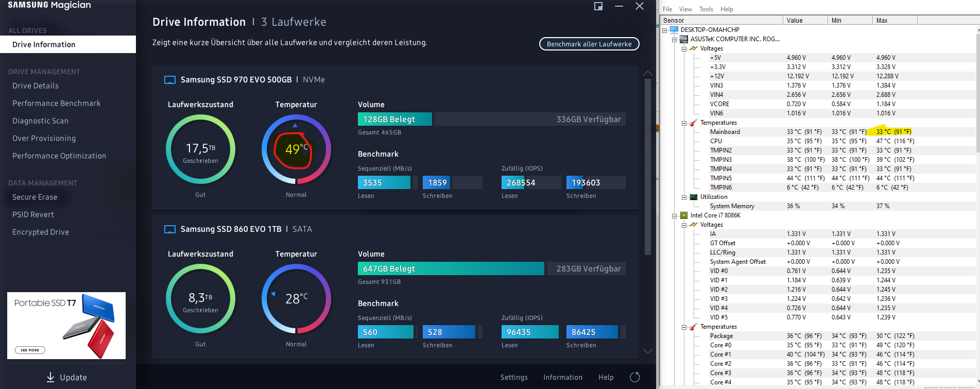Click the Min column header
The height and width of the screenshot is (389, 980).
click(x=850, y=20)
